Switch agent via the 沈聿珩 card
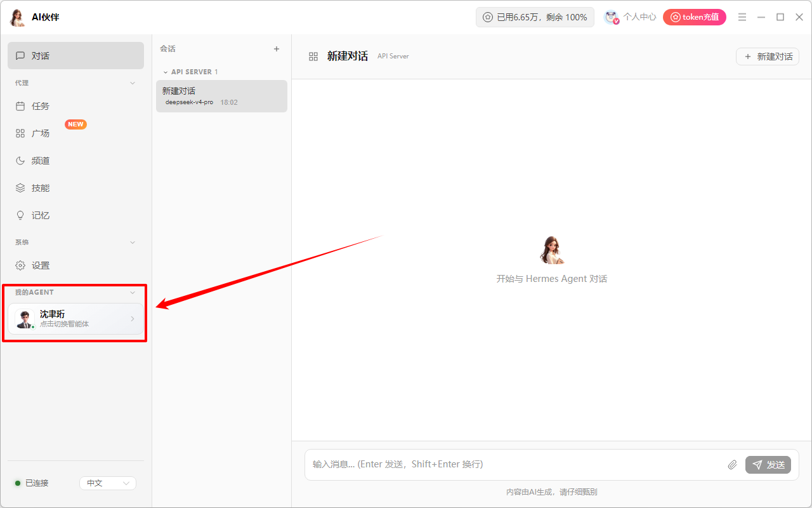The image size is (812, 508). [75, 319]
